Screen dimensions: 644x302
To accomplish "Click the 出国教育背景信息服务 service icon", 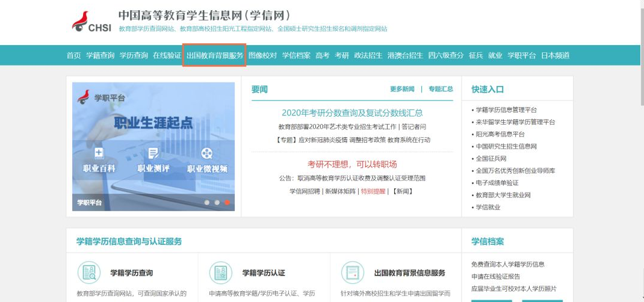I will tap(352, 273).
